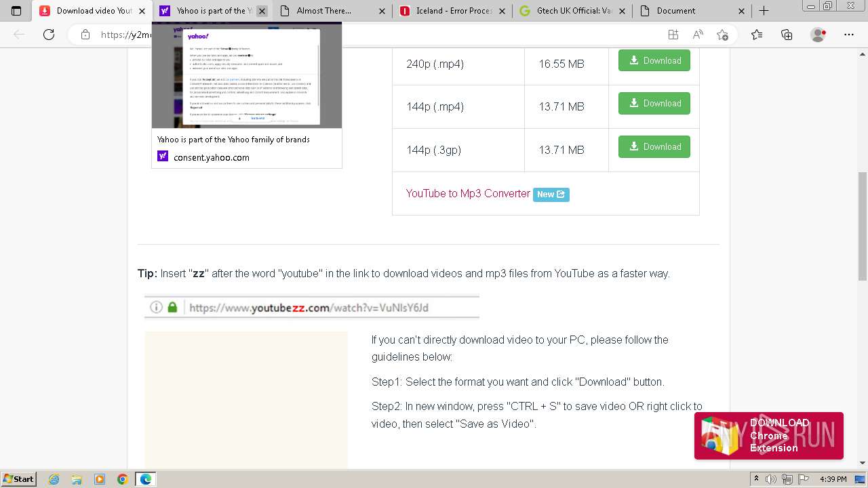This screenshot has width=868, height=488.
Task: Launch Internet Explorer from taskbar
Action: 54,479
